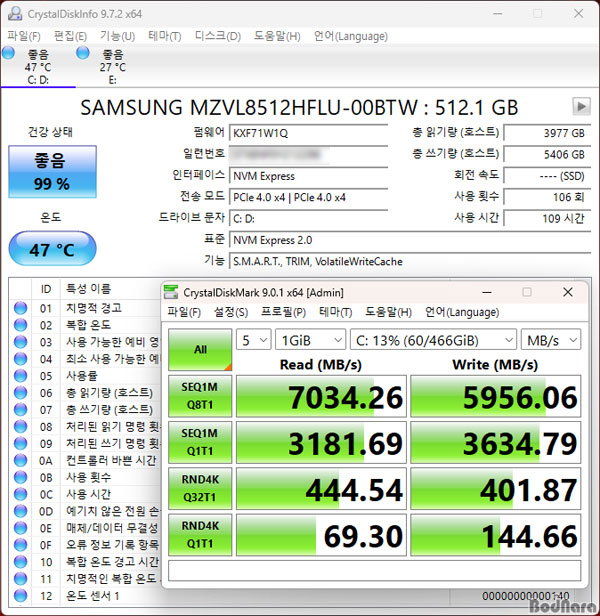The height and width of the screenshot is (616, 600).
Task: Click status orb for attribute 12 row
Action: [x=20, y=596]
